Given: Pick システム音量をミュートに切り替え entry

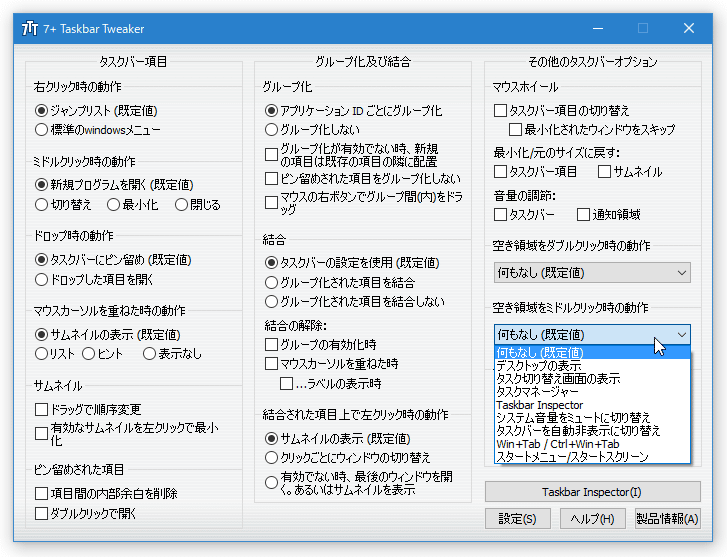Looking at the screenshot, I should 592,418.
